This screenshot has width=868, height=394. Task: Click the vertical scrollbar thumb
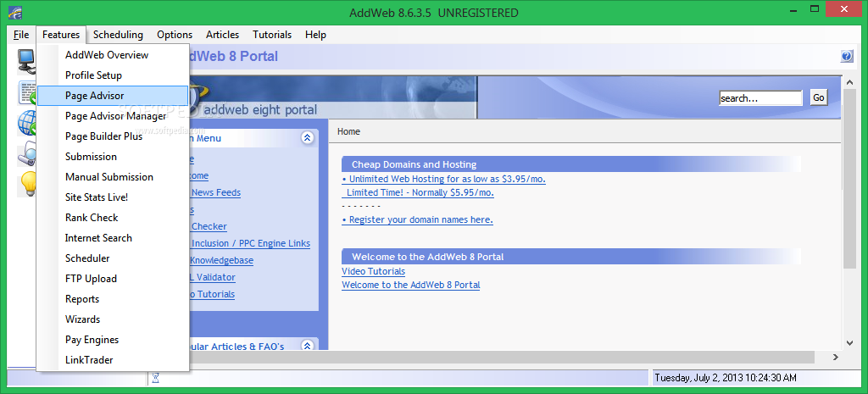(x=849, y=178)
